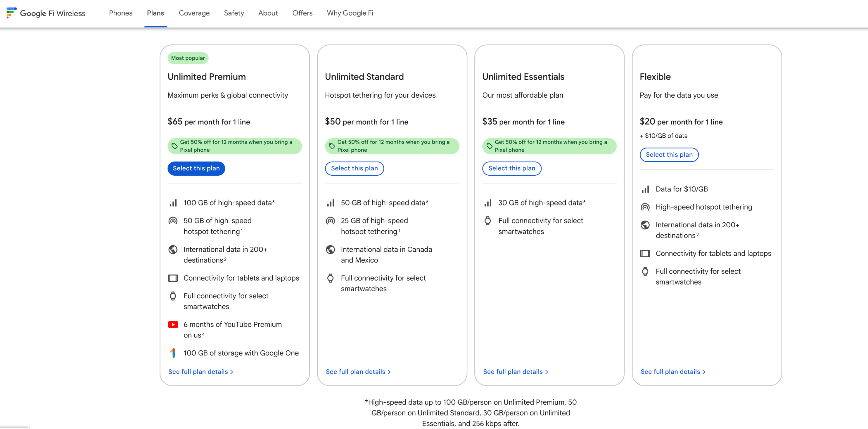See full plan details for Unlimited Essentials
This screenshot has height=429, width=868.
[516, 371]
